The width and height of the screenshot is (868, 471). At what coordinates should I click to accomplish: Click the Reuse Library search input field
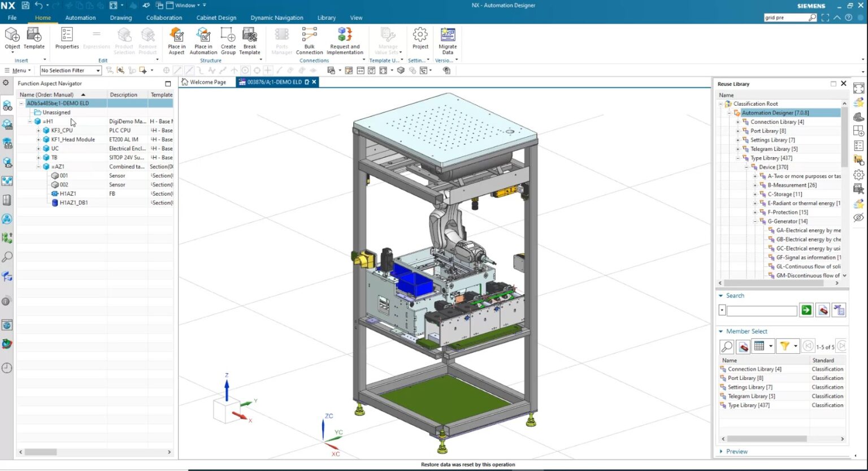pyautogui.click(x=761, y=310)
